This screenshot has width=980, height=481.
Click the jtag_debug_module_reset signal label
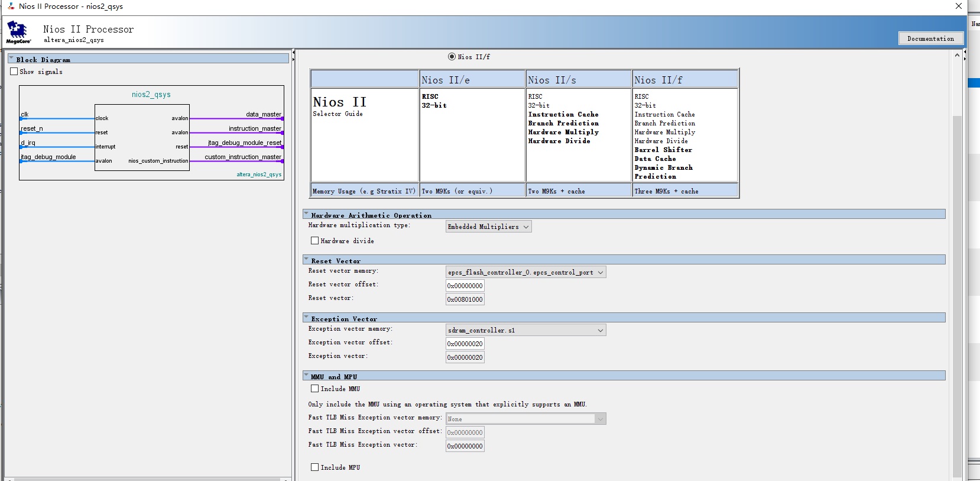245,143
